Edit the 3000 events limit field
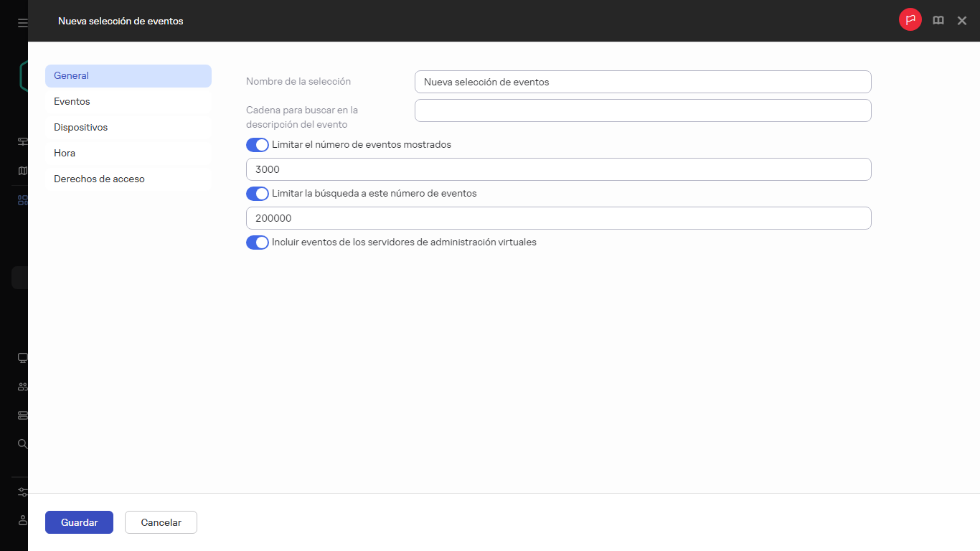Screen dimensions: 980x551 (x=559, y=169)
